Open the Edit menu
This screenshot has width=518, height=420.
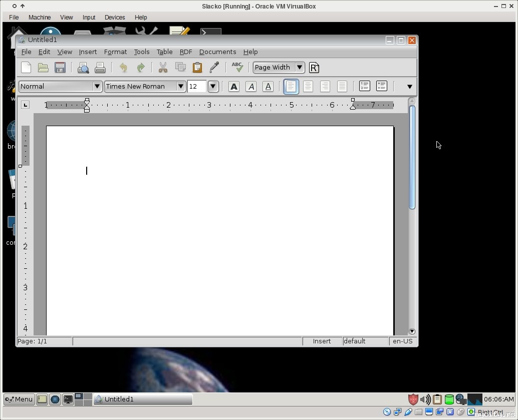point(44,52)
